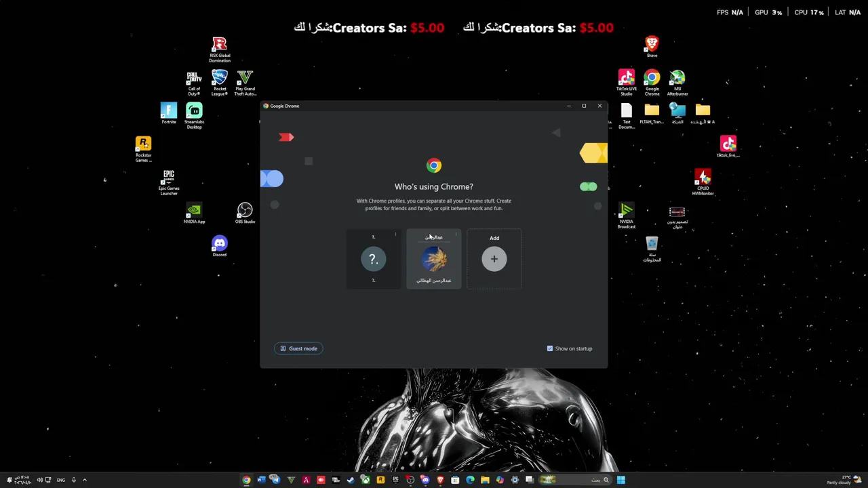Click the ENG language indicator in the tray
This screenshot has width=868, height=488.
click(61, 480)
